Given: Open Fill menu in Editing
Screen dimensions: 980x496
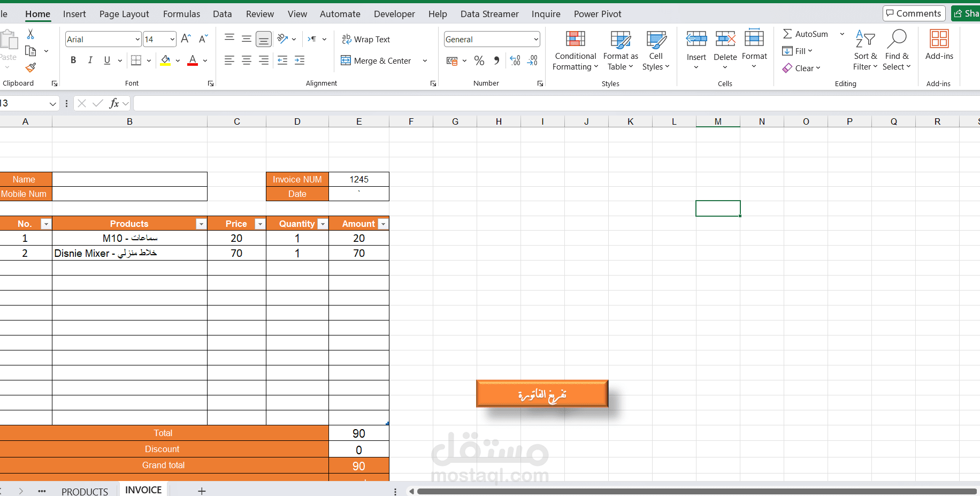Looking at the screenshot, I should pos(798,51).
